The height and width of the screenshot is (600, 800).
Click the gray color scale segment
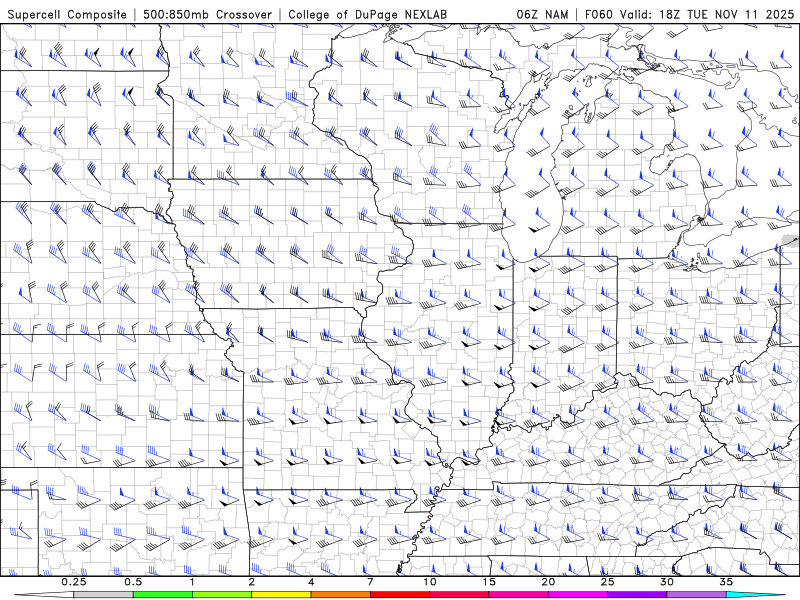tap(103, 595)
